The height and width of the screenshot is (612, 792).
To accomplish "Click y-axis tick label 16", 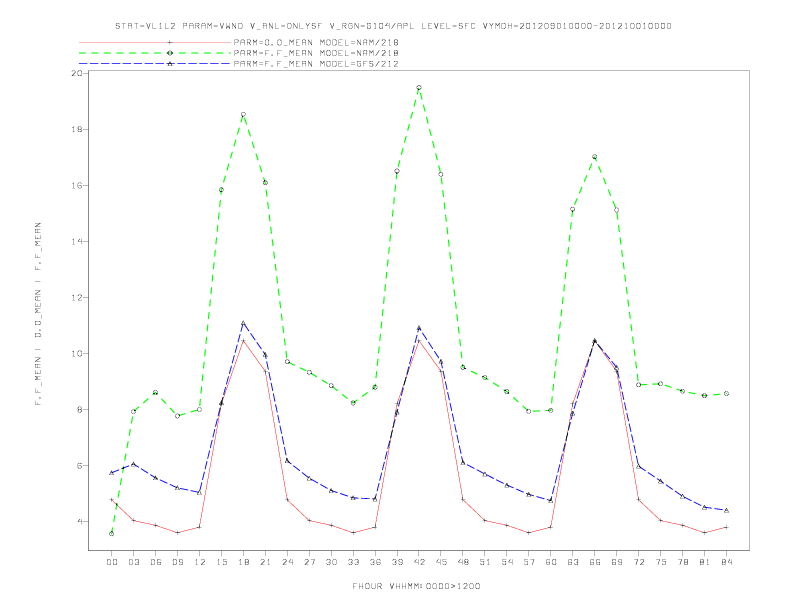I will tap(77, 185).
